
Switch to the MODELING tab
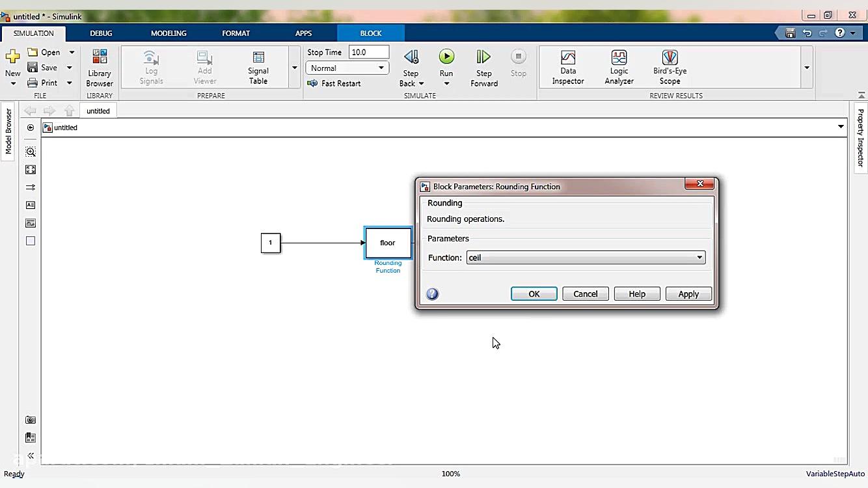tap(169, 33)
